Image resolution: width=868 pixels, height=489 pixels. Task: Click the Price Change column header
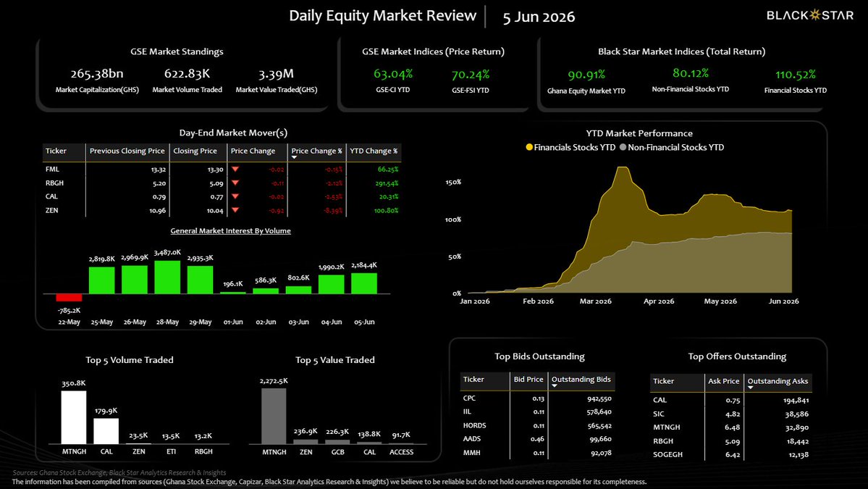coord(253,151)
